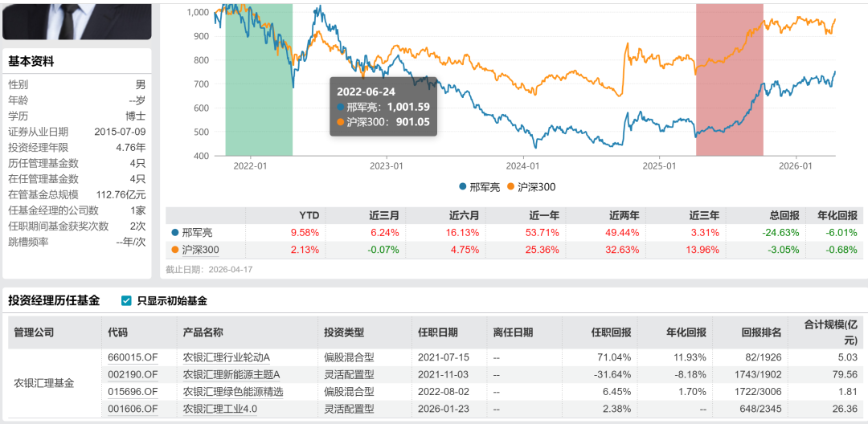Click orange dot beside 沪深300 table row
This screenshot has height=424, width=868.
174,250
